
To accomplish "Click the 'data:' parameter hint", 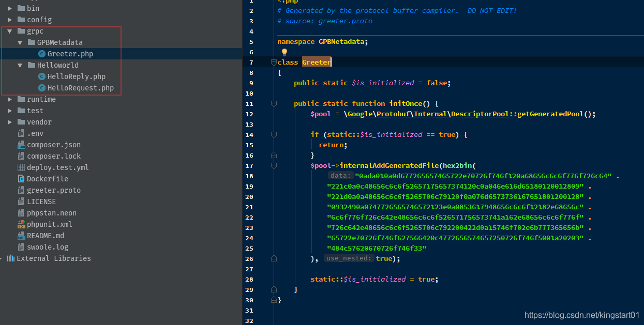I will [340, 176].
